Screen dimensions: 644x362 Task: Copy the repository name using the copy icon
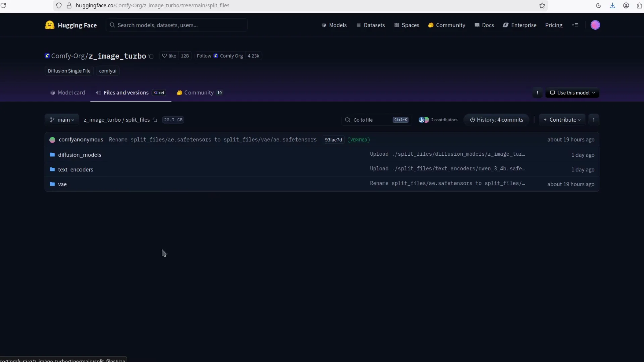pyautogui.click(x=151, y=56)
